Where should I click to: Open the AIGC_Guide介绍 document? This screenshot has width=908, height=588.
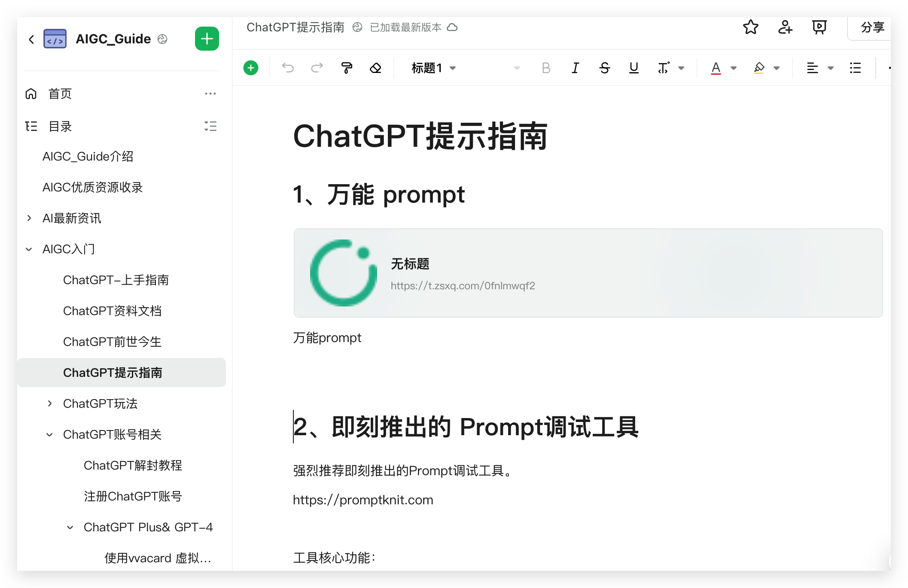coord(88,156)
